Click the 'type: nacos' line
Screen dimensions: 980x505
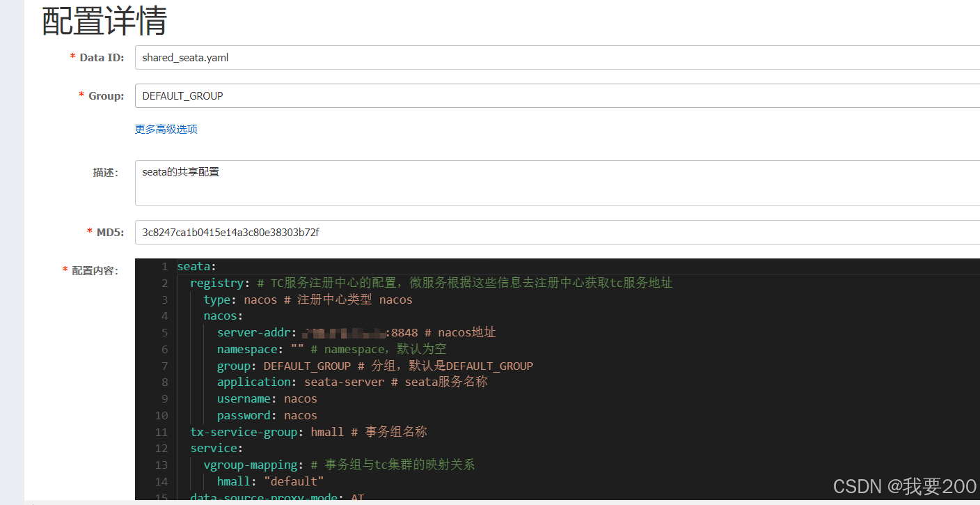point(308,300)
